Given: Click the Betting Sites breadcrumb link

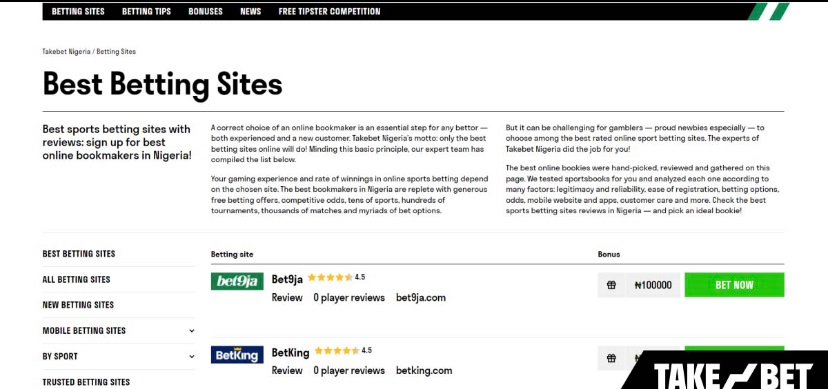Looking at the screenshot, I should point(116,51).
